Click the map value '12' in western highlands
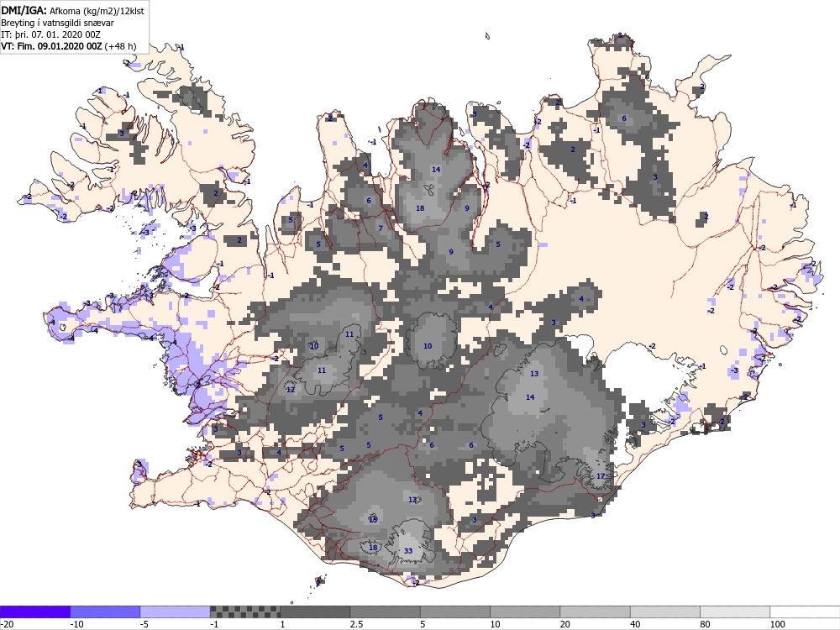 coord(291,390)
